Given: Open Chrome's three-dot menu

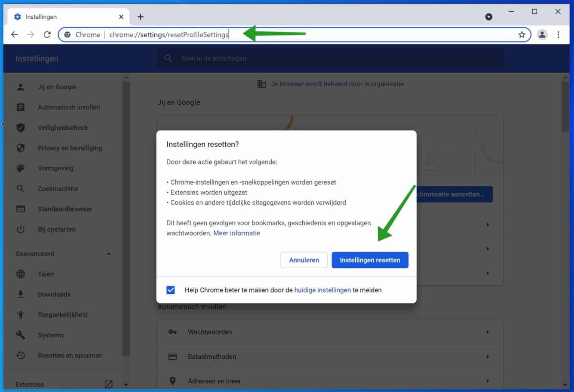Looking at the screenshot, I should [558, 35].
